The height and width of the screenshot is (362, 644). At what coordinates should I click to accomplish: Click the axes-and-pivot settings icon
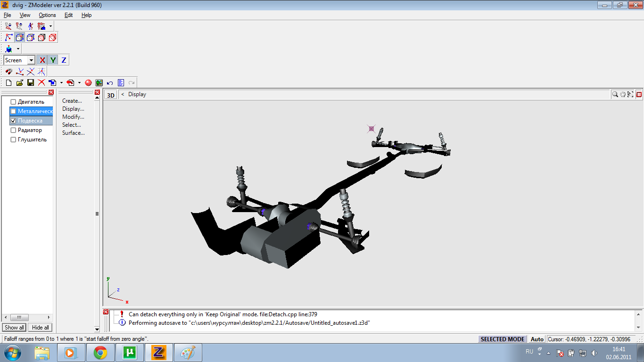[x=41, y=26]
